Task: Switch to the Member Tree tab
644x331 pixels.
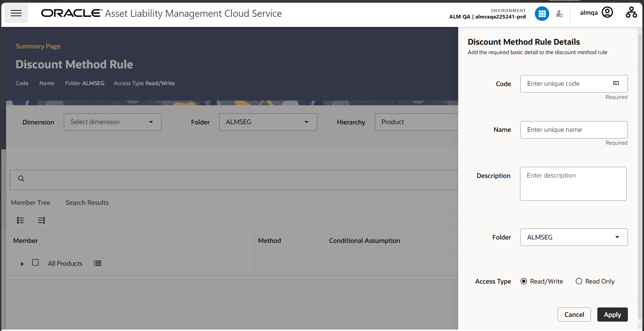Action: pos(31,203)
